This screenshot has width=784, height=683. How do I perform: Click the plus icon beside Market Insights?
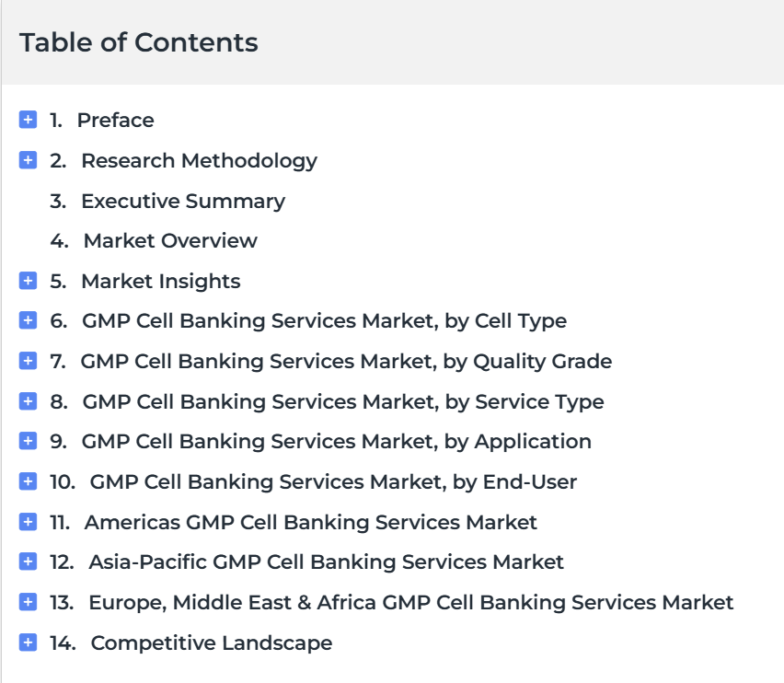click(x=28, y=281)
